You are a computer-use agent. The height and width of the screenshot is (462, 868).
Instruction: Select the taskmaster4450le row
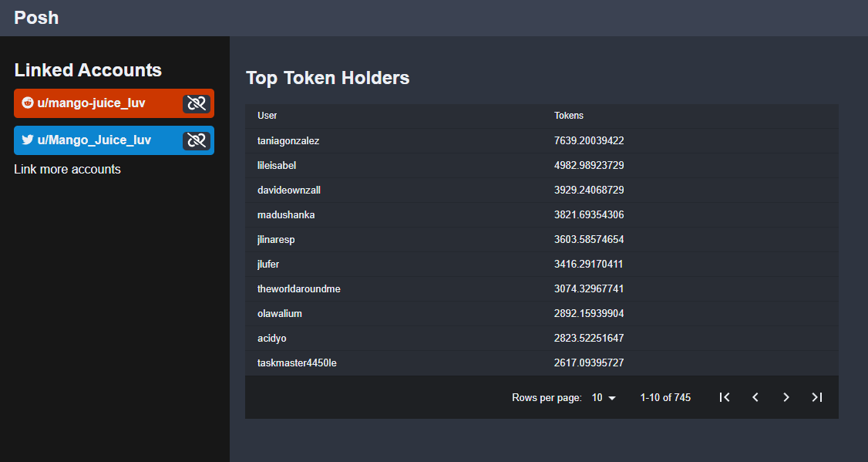[542, 363]
